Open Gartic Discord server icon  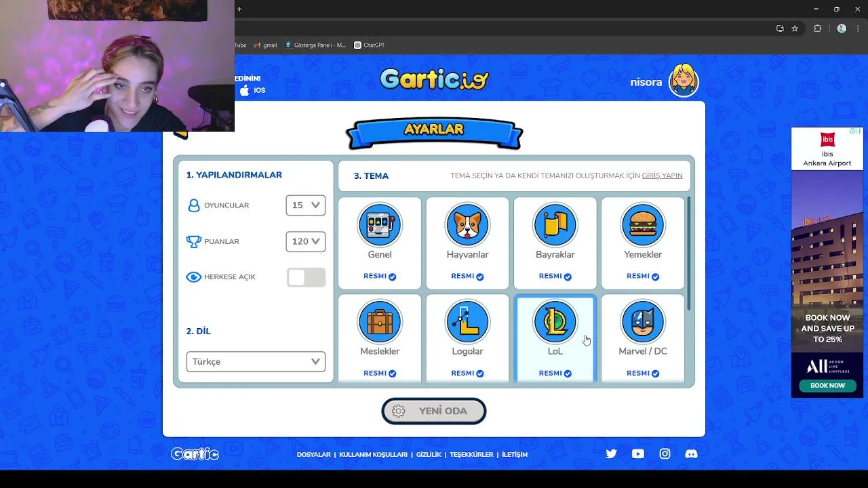pyautogui.click(x=692, y=454)
